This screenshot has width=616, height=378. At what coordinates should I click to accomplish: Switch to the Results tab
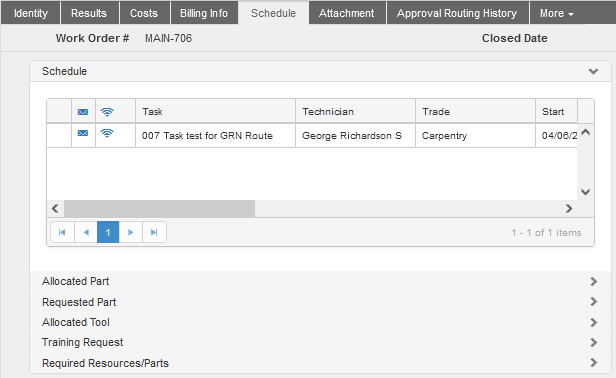89,13
